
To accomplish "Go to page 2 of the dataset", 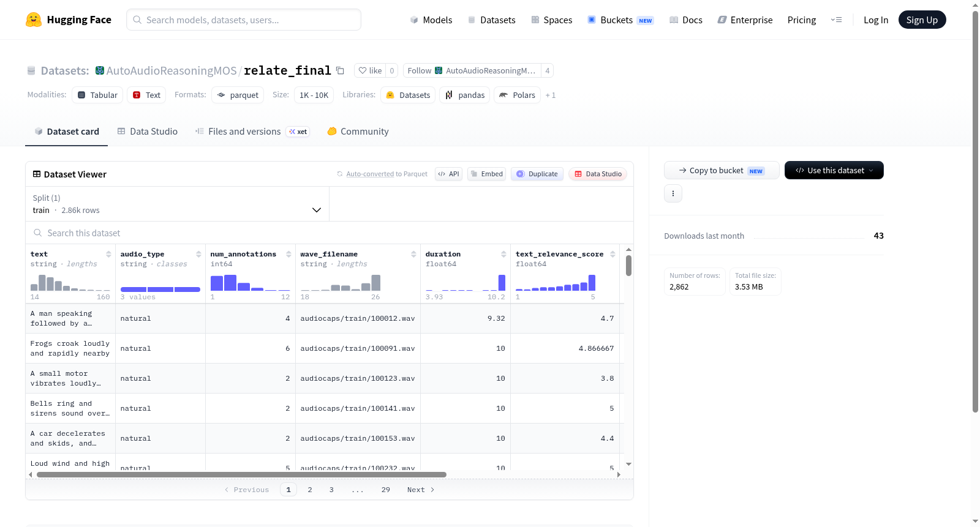I will tap(310, 490).
